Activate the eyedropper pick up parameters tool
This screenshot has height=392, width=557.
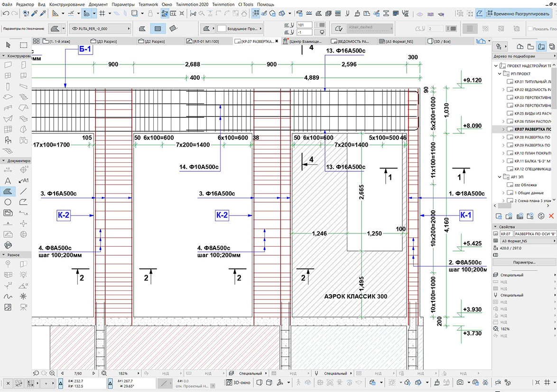click(x=35, y=13)
